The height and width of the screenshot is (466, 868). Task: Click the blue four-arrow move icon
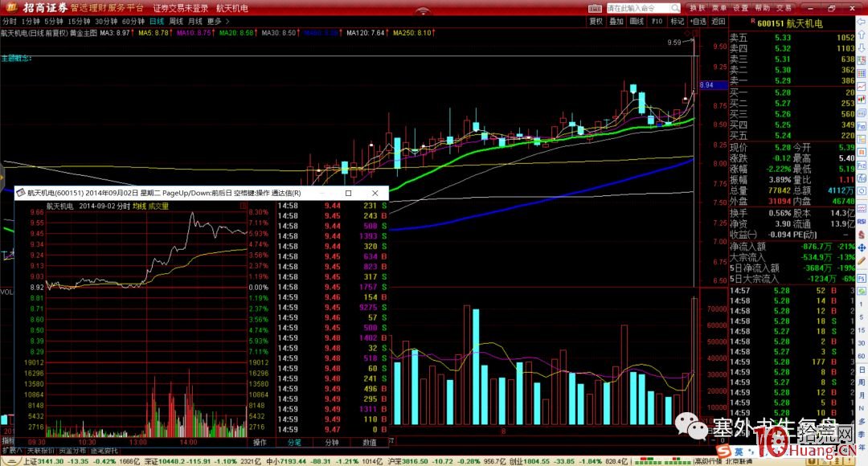pos(862,248)
